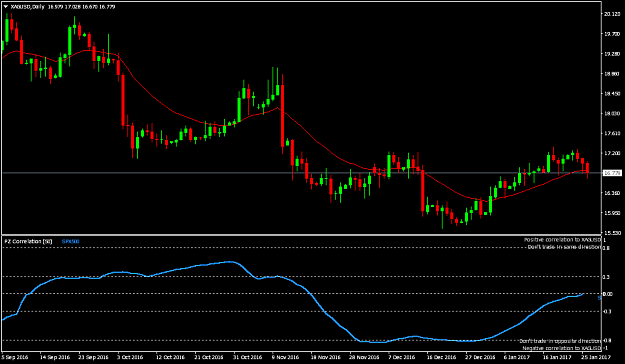625x364 pixels.
Task: Click the PZ Correlation (50) indicator label
Action: point(28,241)
